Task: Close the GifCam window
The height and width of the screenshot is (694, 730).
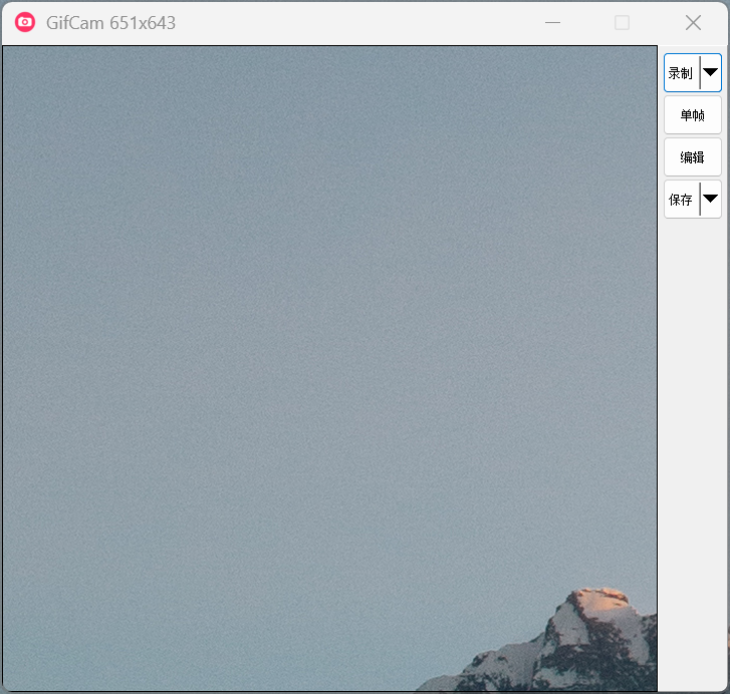Action: point(693,22)
